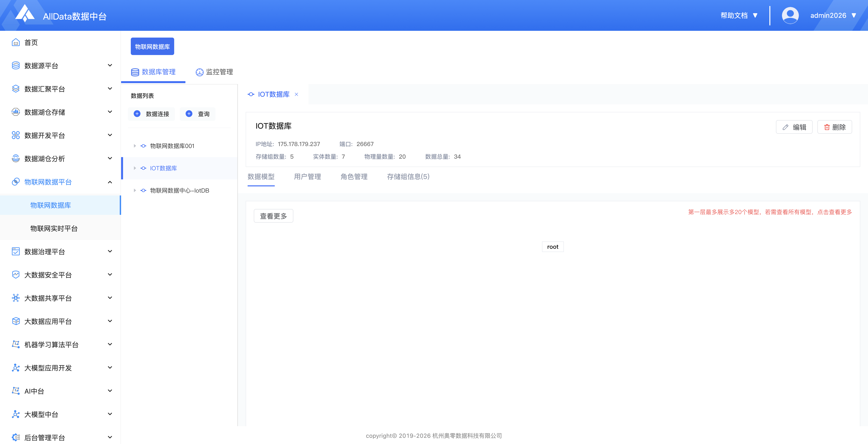Click the 首页 menu label

click(x=31, y=42)
